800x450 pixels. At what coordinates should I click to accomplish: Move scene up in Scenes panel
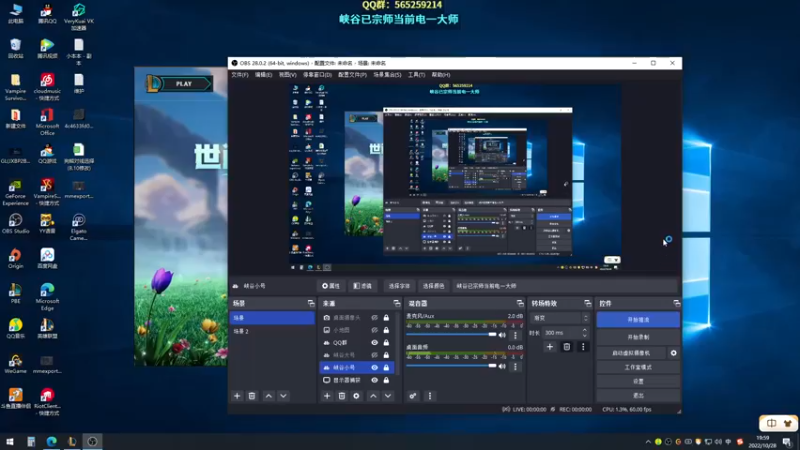point(268,396)
